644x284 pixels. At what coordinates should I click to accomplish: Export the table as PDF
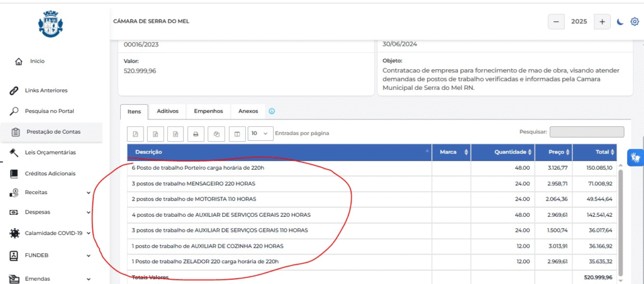(136, 133)
